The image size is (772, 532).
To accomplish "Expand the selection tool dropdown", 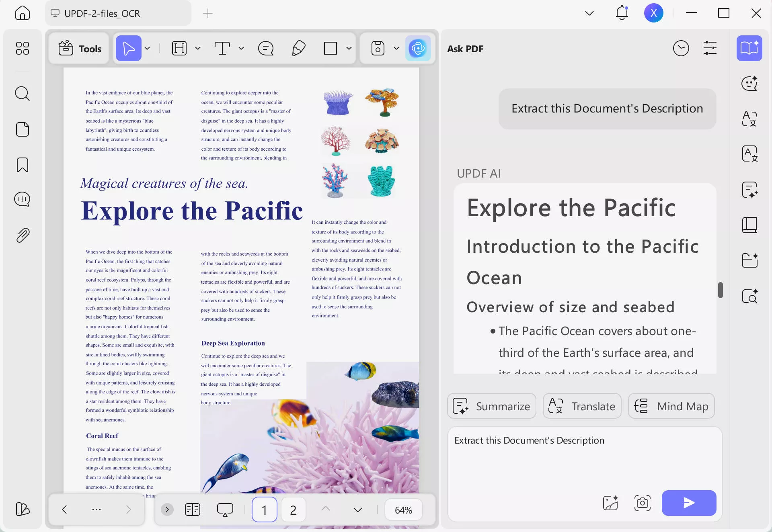I will [x=147, y=48].
